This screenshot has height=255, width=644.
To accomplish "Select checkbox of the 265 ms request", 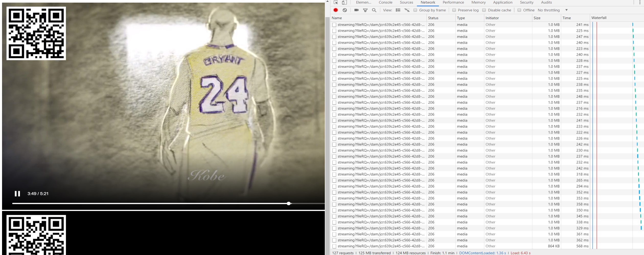I will 334,180.
